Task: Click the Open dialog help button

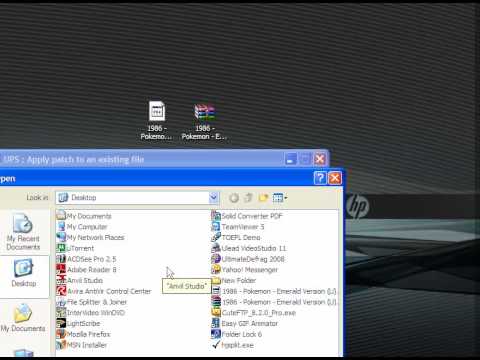Action: (320, 178)
